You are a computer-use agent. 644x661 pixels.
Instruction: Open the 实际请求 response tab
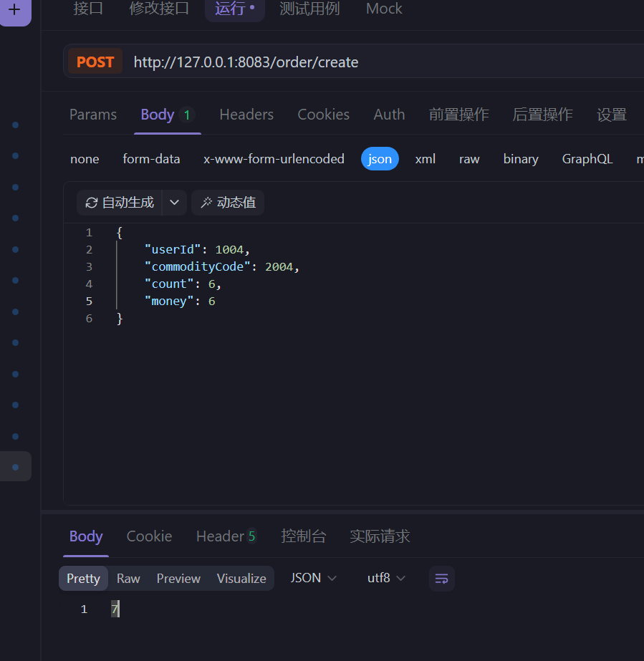(x=380, y=536)
